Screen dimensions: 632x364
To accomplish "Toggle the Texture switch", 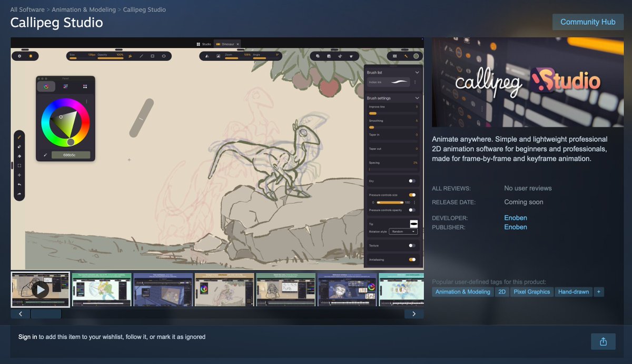I will pyautogui.click(x=412, y=245).
